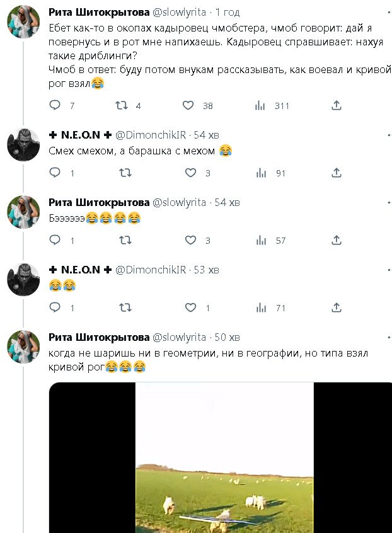The height and width of the screenshot is (533, 392).
Task: Open more options on N.E.O.N's 54 хв tweet
Action: (x=383, y=135)
